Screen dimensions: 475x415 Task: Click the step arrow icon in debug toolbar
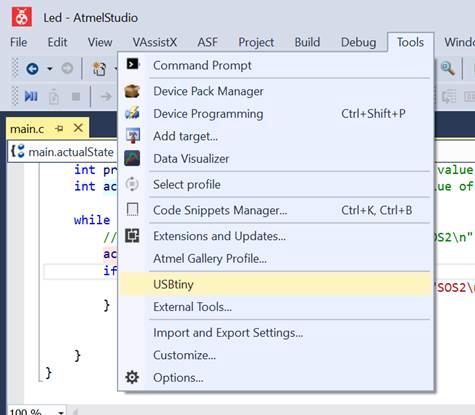coord(106,97)
